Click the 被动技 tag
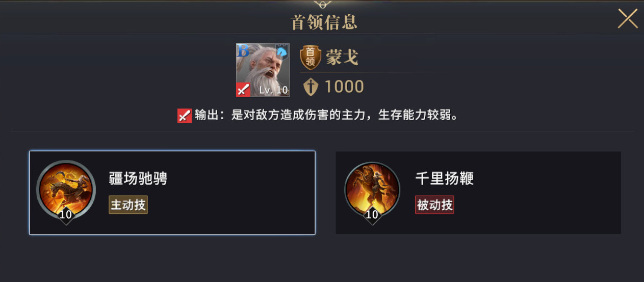Screen dimensions: 644x282 [434, 205]
